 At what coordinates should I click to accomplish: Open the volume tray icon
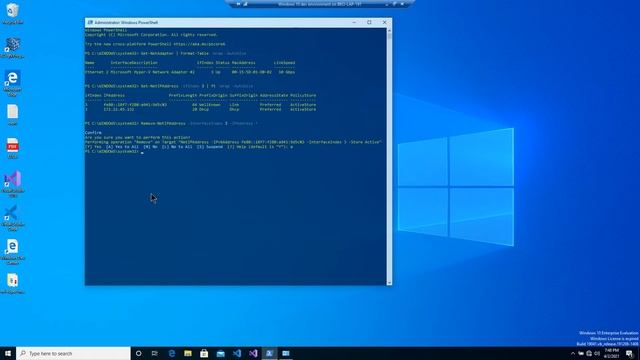(x=597, y=353)
